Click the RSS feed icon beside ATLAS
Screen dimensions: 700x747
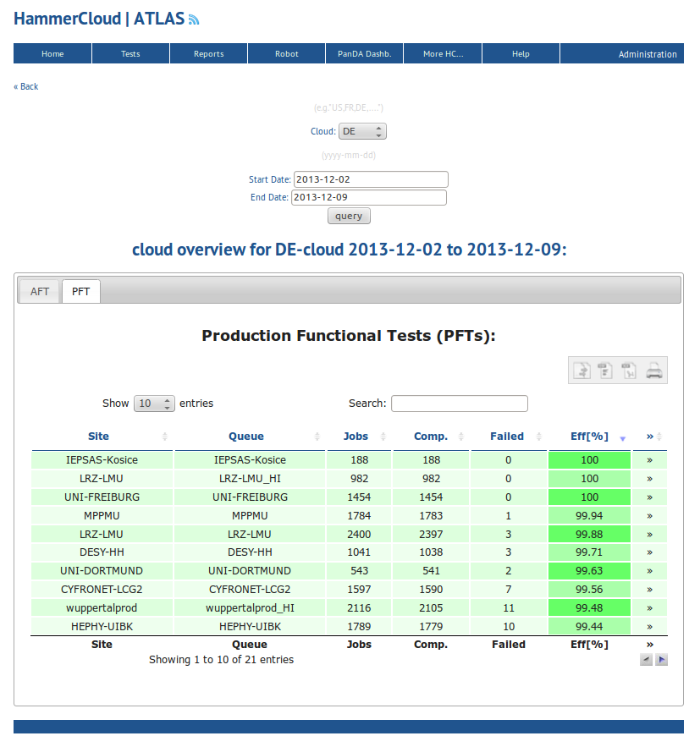click(x=194, y=19)
